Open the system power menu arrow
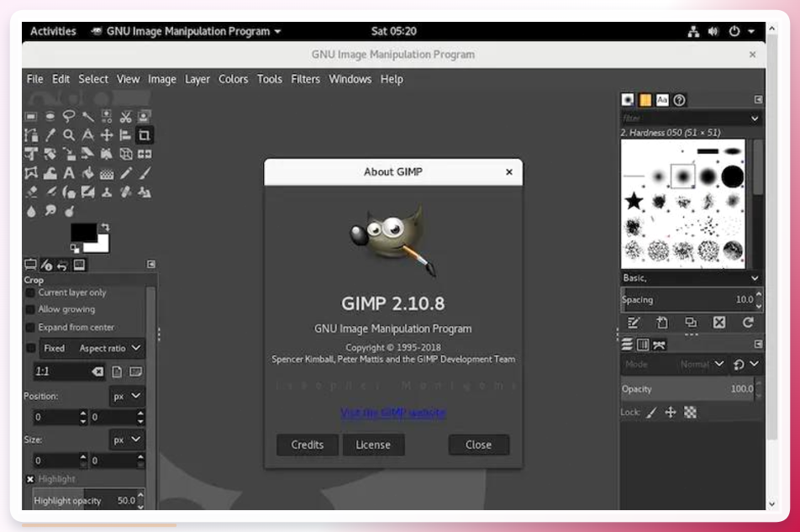This screenshot has height=532, width=800. click(751, 31)
